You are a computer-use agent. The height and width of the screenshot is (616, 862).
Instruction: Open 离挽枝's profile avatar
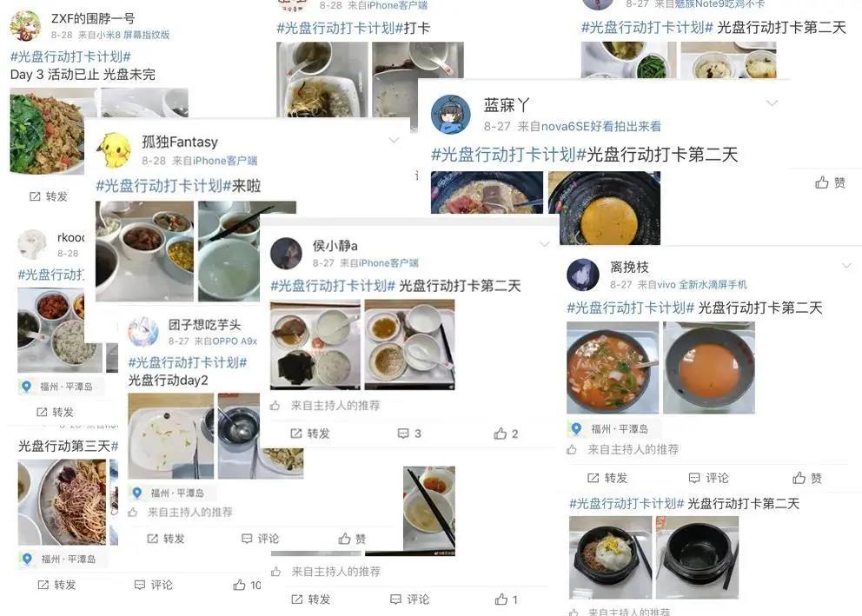click(x=583, y=275)
